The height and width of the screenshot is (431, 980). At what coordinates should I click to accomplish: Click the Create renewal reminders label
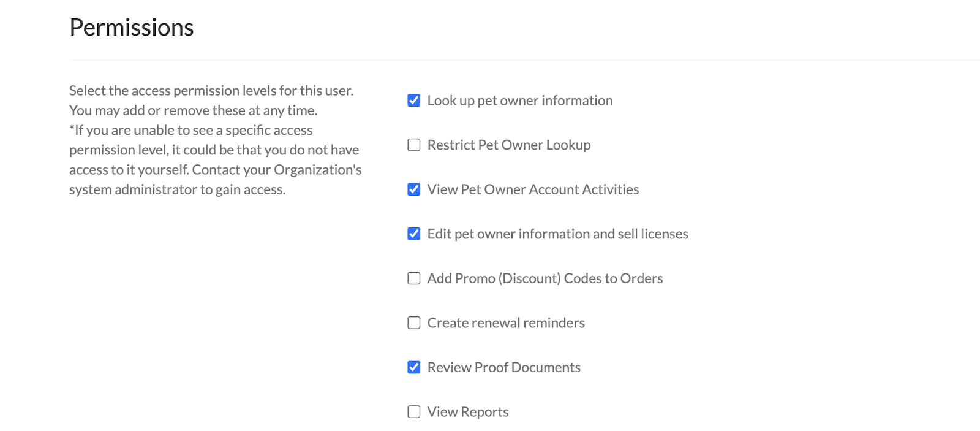[505, 322]
